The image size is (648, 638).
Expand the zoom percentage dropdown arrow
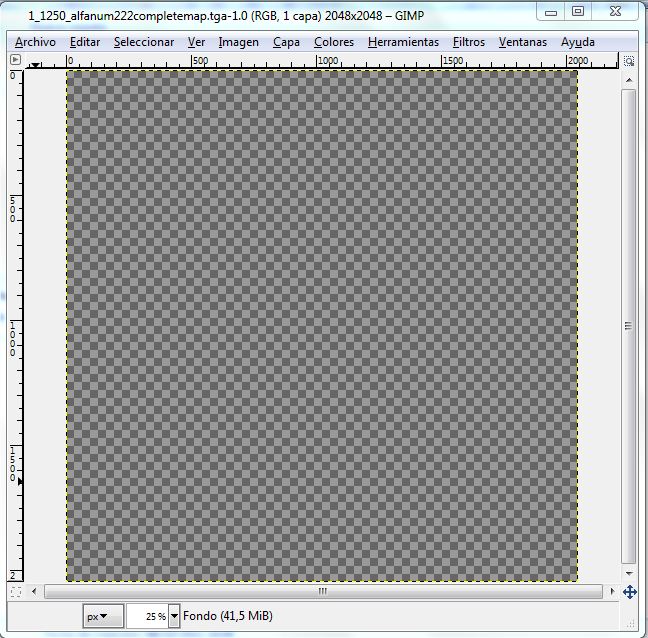point(175,617)
